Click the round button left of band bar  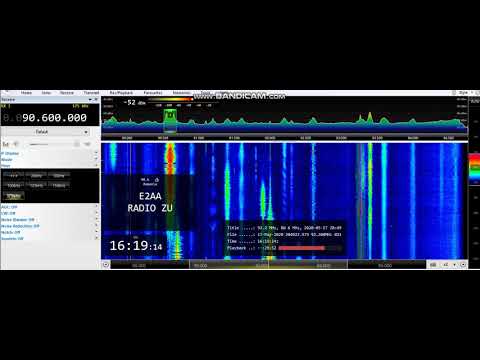[x=106, y=265]
